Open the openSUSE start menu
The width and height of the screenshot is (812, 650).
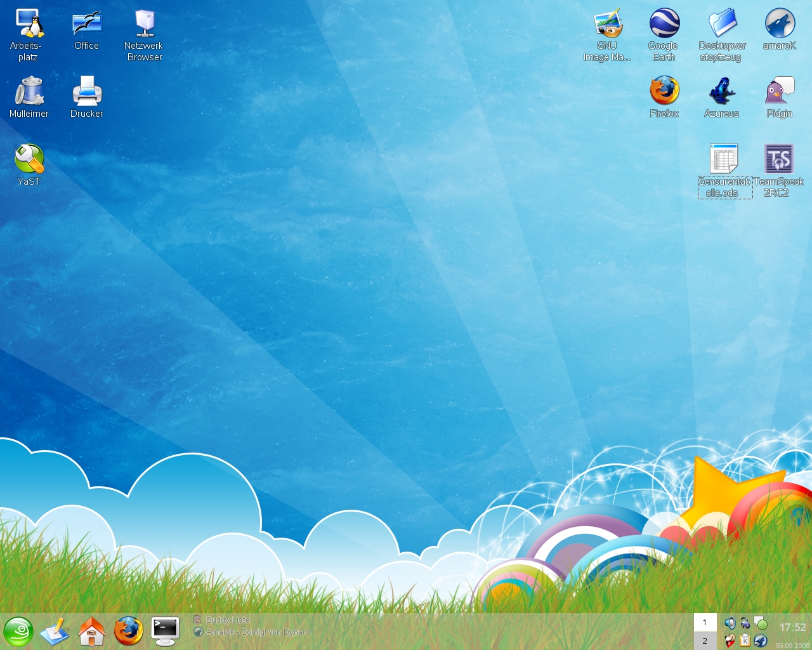(18, 632)
